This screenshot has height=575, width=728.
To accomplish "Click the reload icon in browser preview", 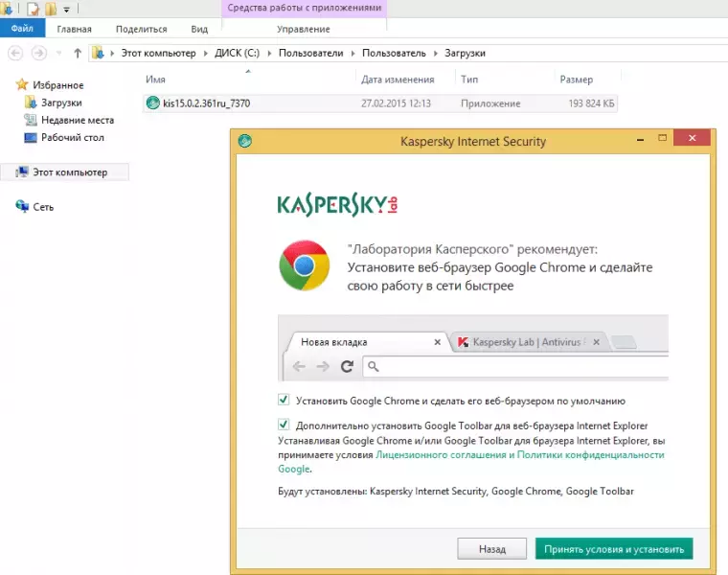I will point(347,366).
